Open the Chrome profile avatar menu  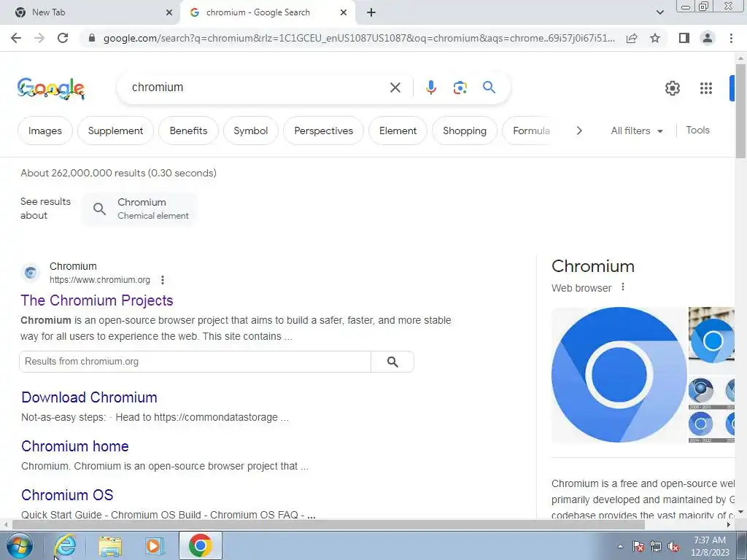(708, 38)
